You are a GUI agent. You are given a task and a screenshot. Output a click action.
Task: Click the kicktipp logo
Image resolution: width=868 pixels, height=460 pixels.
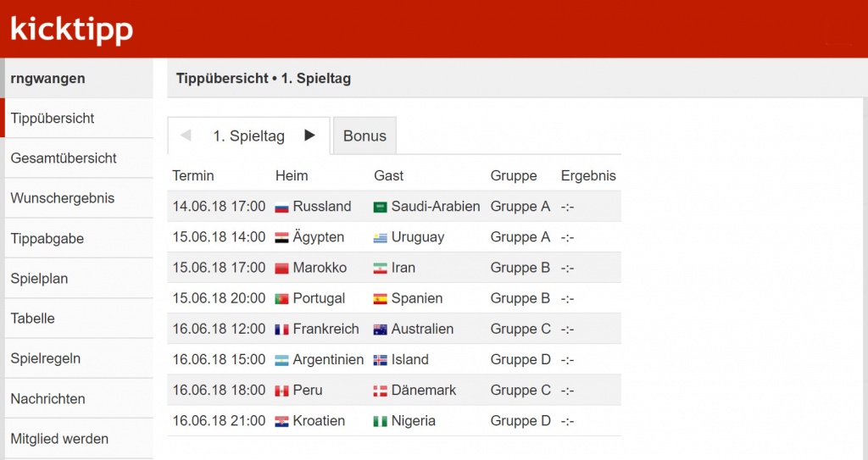[x=72, y=30]
